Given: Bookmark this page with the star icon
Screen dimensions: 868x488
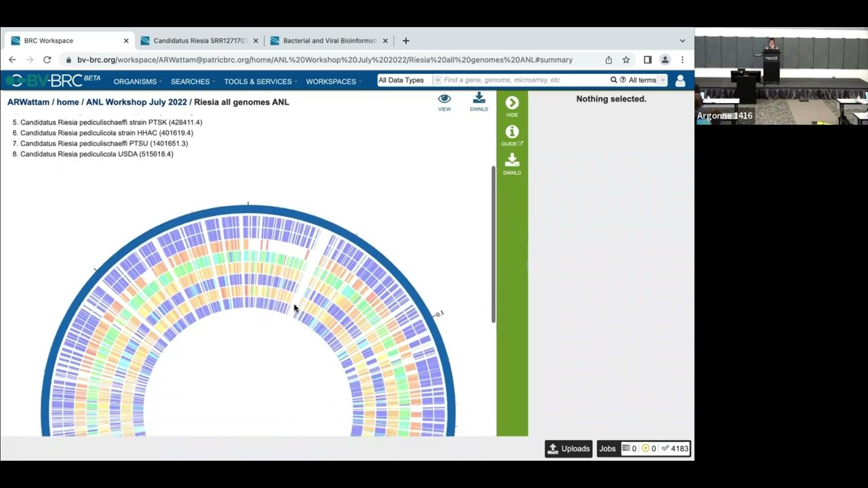Looking at the screenshot, I should coord(626,60).
